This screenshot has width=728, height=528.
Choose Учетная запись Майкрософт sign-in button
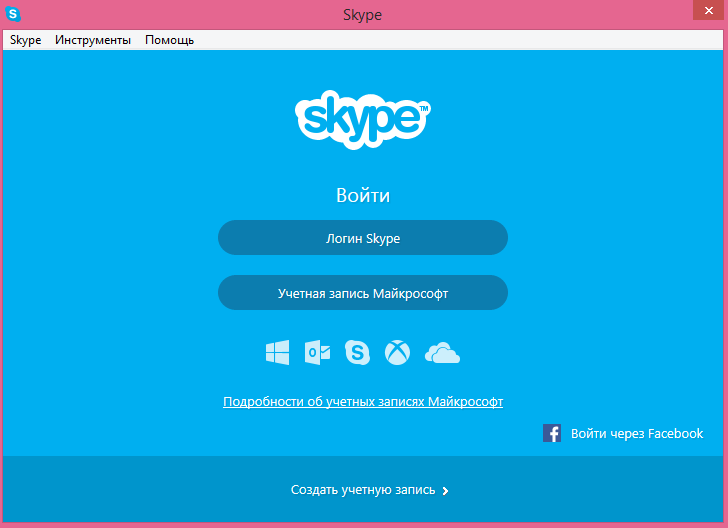pyautogui.click(x=363, y=293)
